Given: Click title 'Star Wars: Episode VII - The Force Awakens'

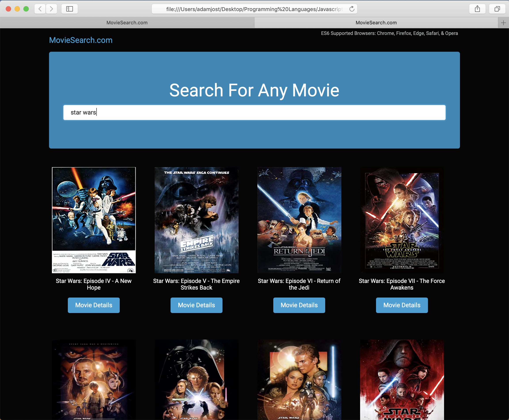Looking at the screenshot, I should [402, 284].
